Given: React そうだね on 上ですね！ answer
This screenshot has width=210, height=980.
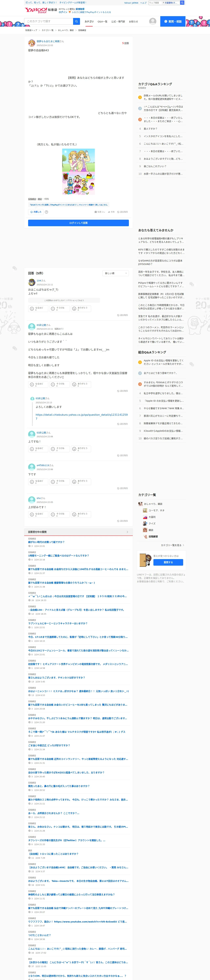Looking at the screenshot, I should point(60,449).
